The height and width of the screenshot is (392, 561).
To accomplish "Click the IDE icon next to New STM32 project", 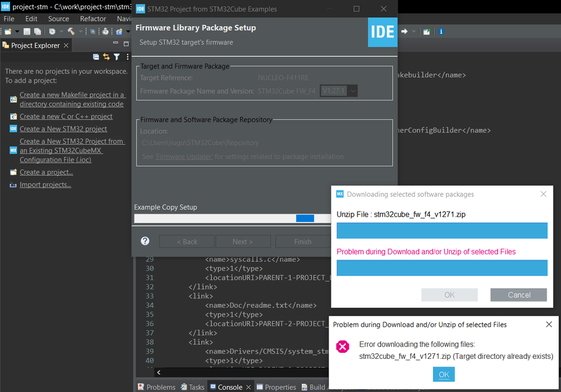I will click(x=13, y=129).
